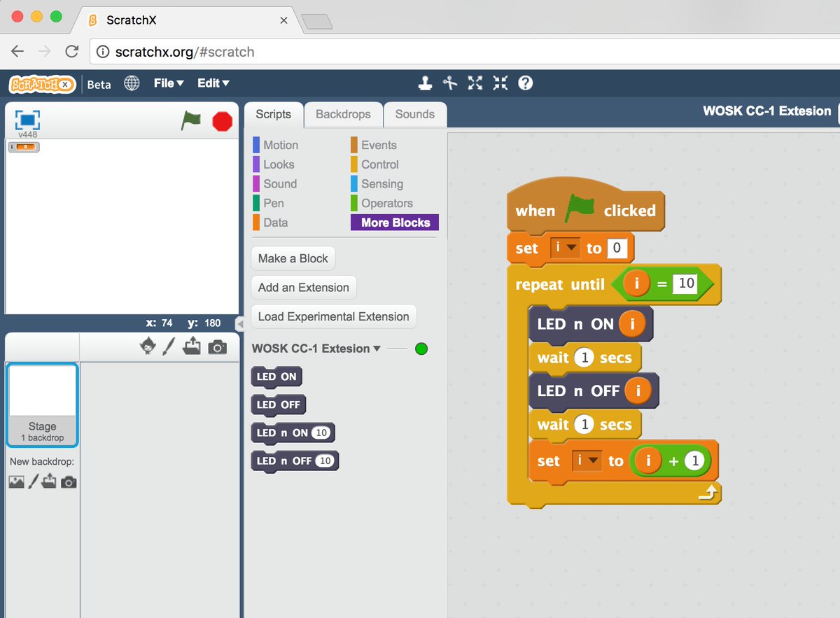Switch to the Backdrops tab
This screenshot has height=618, width=840.
343,115
